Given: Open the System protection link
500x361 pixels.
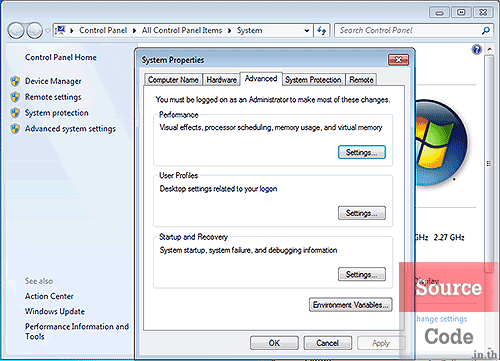Looking at the screenshot, I should [x=57, y=113].
